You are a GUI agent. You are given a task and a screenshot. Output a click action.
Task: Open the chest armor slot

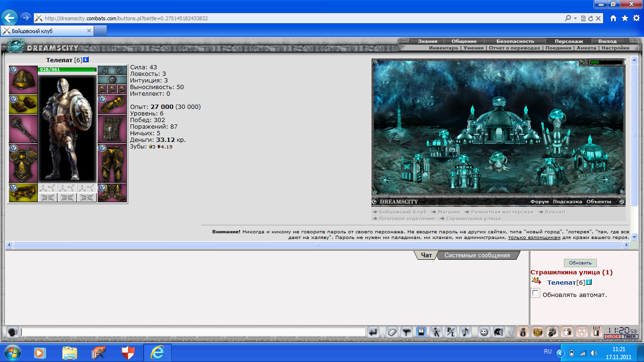coord(23,163)
